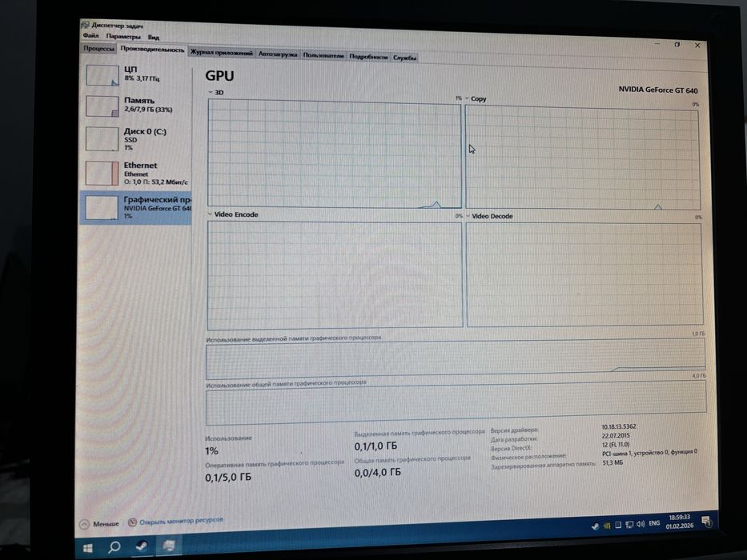This screenshot has width=747, height=560.
Task: Click the dedicated GPU memory usage graph
Action: point(456,359)
